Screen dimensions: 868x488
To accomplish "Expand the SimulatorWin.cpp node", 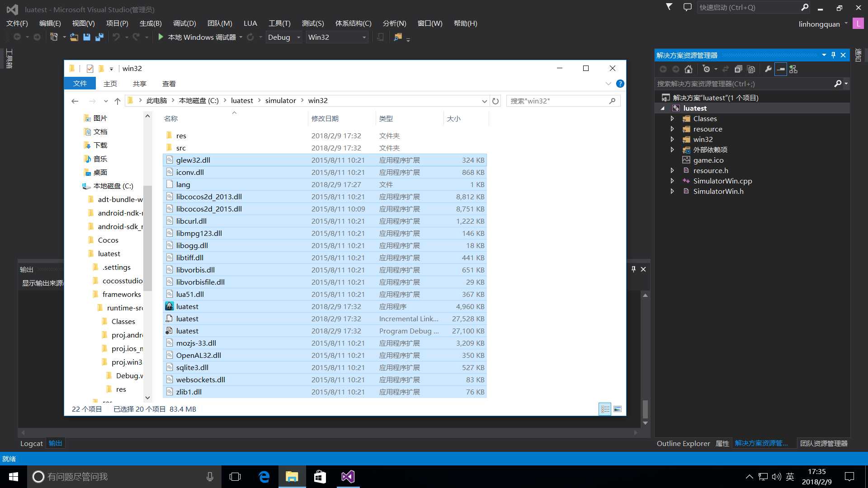I will [672, 181].
